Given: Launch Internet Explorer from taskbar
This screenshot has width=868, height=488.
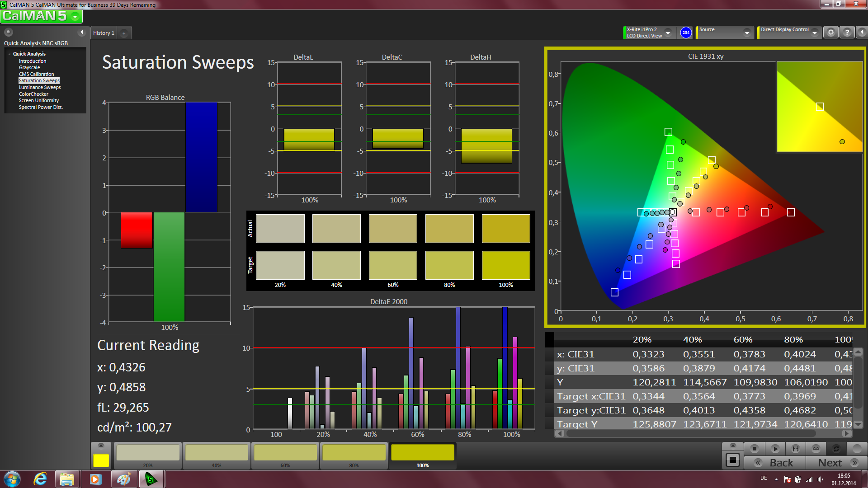Looking at the screenshot, I should 40,479.
